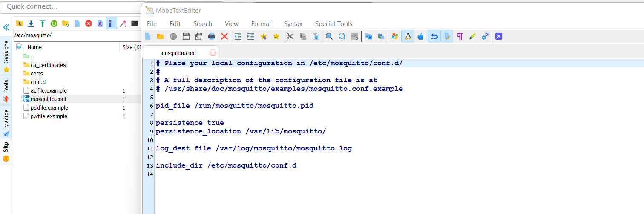644x214 pixels.
Task: Select pskfile.example in file list
Action: [x=49, y=107]
